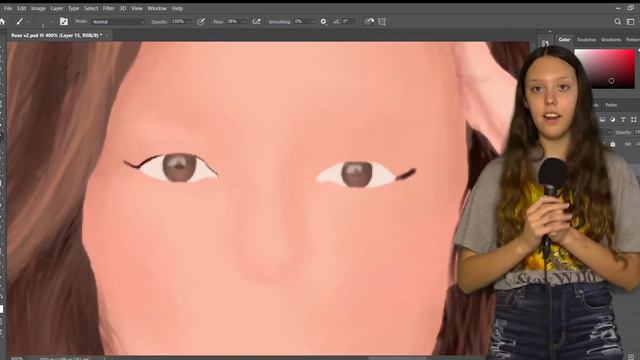
Task: Toggle pressure for opacity button
Action: click(201, 22)
